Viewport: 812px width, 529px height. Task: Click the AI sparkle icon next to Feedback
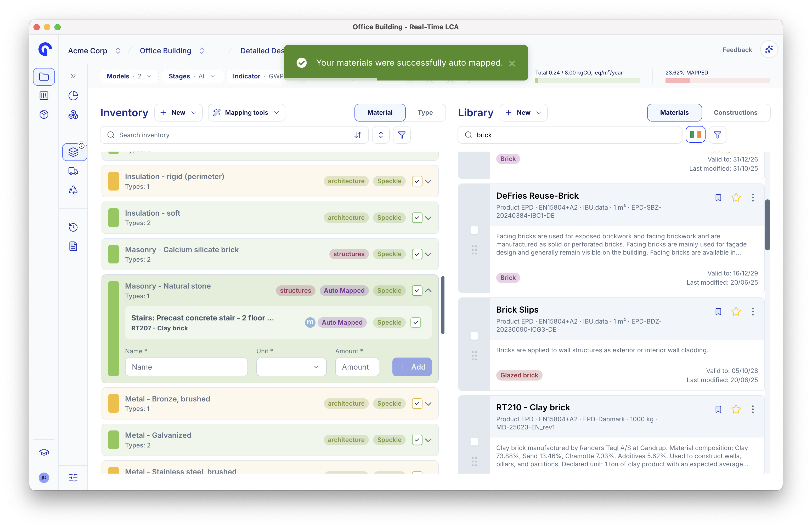point(769,50)
